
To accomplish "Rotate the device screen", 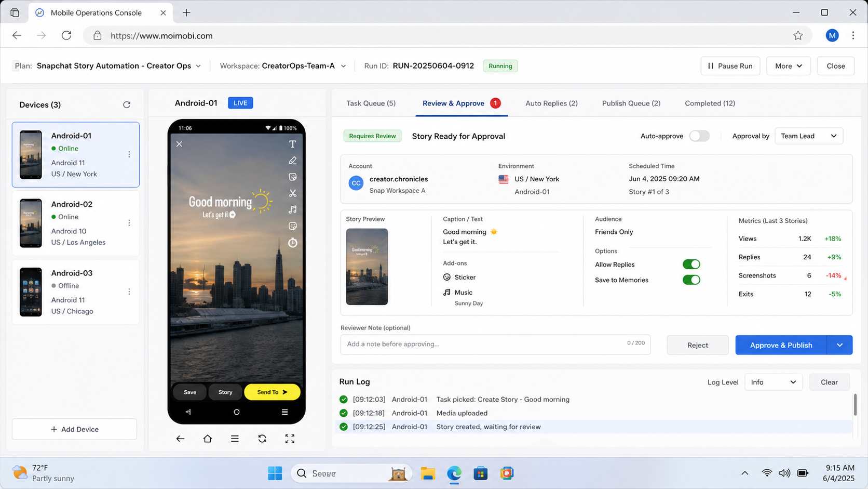I will click(262, 439).
